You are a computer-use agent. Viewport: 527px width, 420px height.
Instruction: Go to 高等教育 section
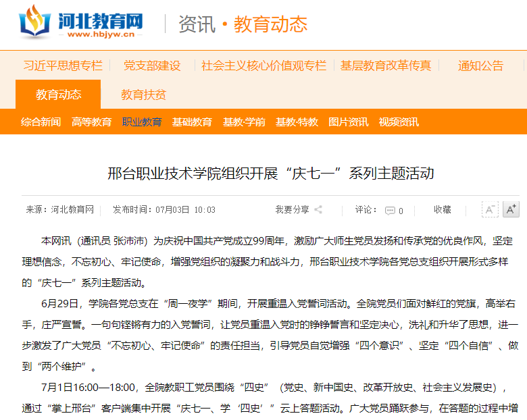[x=91, y=122]
